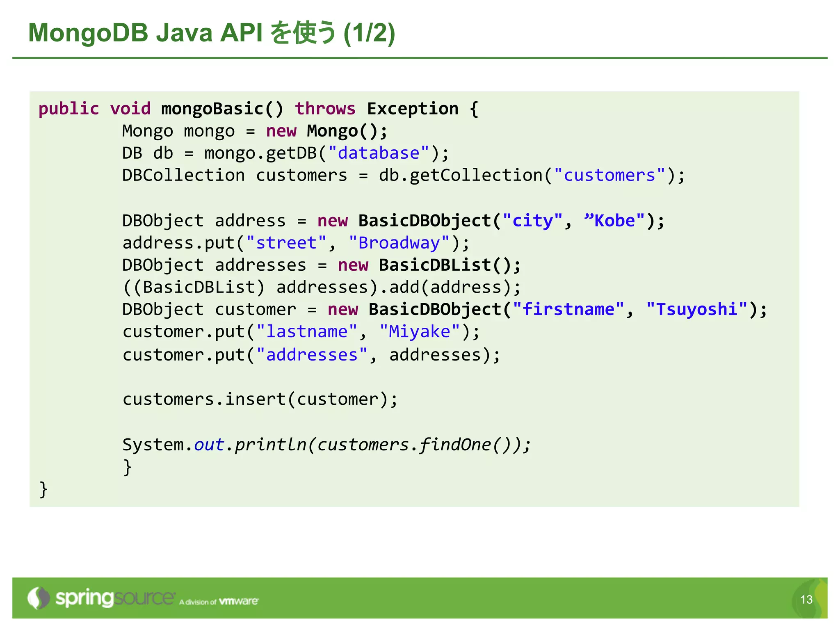840x630 pixels.
Task: Click 'customers.insert(customer);' line
Action: pos(260,399)
